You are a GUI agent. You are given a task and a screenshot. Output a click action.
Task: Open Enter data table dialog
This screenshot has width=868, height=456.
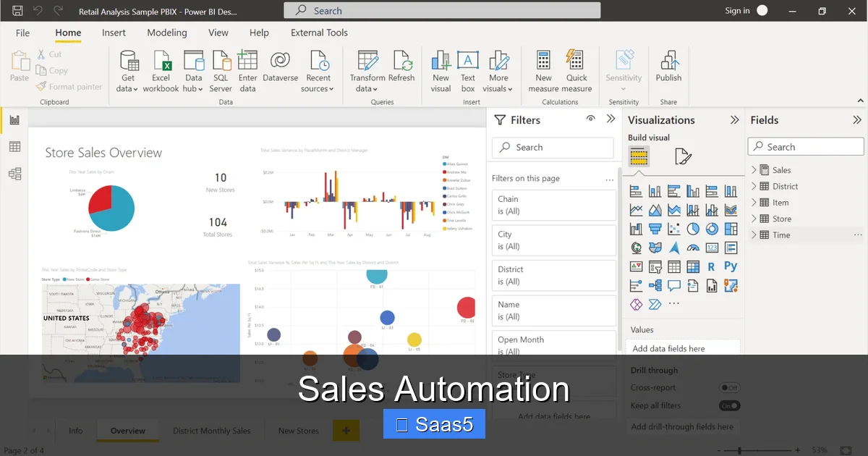[x=247, y=72]
